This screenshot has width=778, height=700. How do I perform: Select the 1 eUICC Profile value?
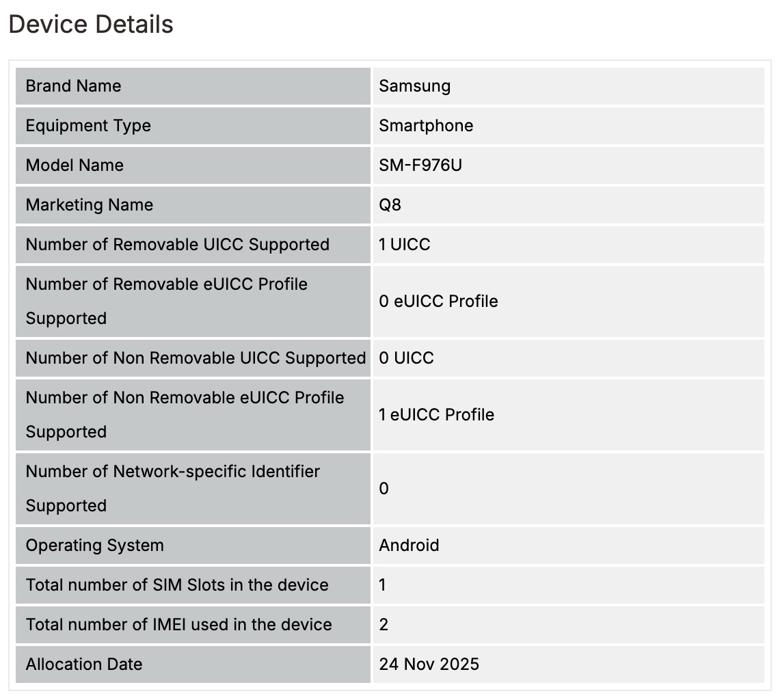pyautogui.click(x=436, y=415)
